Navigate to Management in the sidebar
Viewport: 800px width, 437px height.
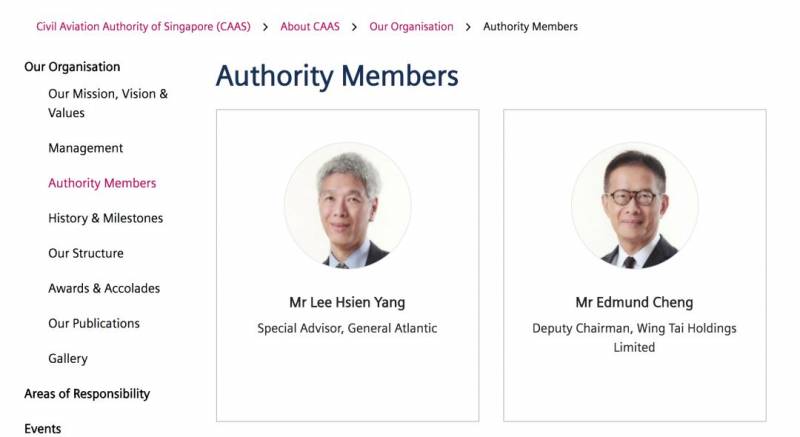point(86,148)
